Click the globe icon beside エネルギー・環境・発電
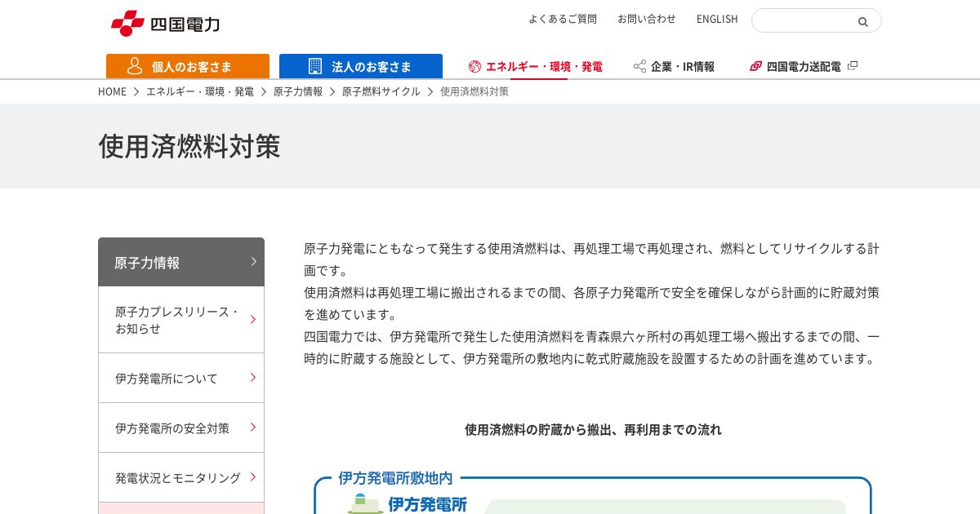Image resolution: width=980 pixels, height=514 pixels. click(x=474, y=66)
